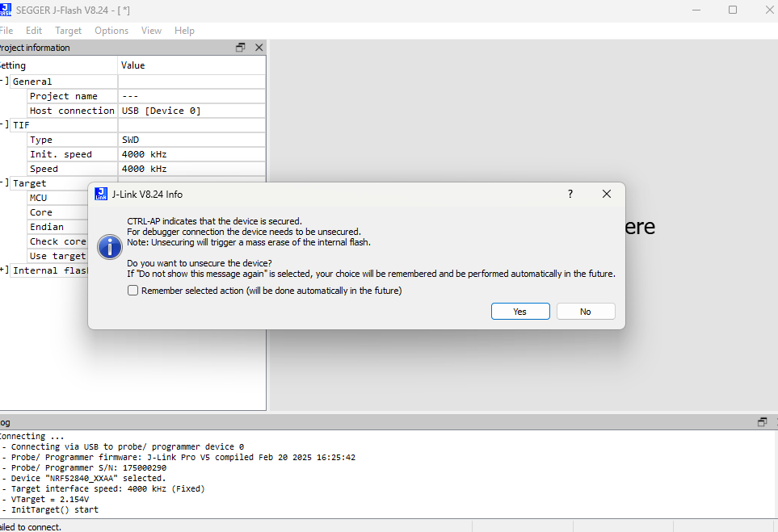778x532 pixels.
Task: Click the J-Flash app icon in title bar
Action: (6, 10)
